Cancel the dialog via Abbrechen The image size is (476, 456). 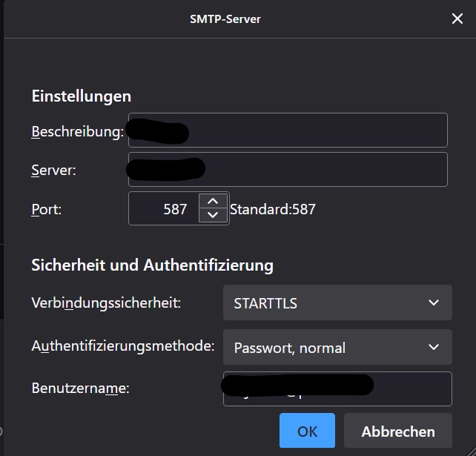(398, 431)
